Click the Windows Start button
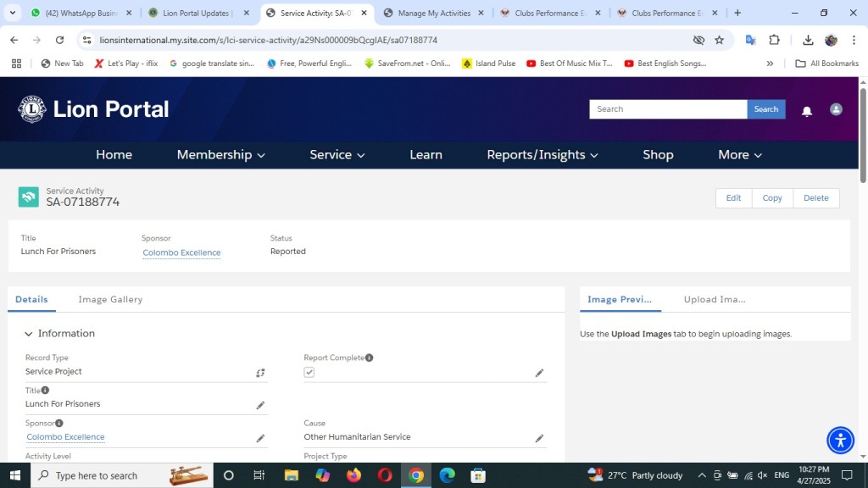Screen dimensions: 868x488 [15, 475]
